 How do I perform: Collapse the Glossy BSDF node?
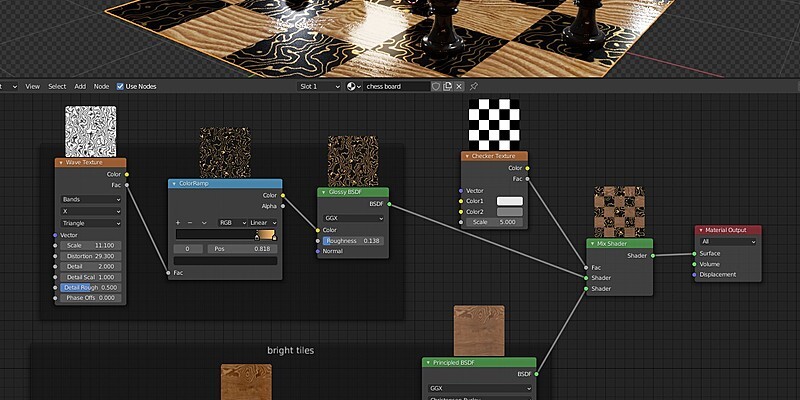[323, 192]
